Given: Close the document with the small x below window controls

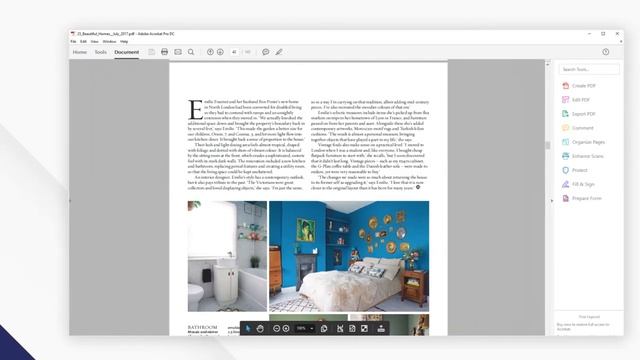Looking at the screenshot, I should 621,42.
